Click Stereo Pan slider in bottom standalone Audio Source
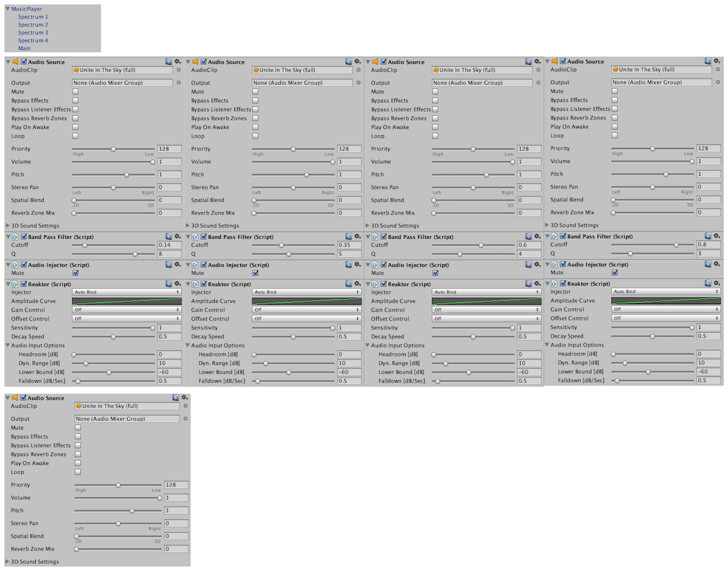This screenshot has width=728, height=571. [x=118, y=523]
